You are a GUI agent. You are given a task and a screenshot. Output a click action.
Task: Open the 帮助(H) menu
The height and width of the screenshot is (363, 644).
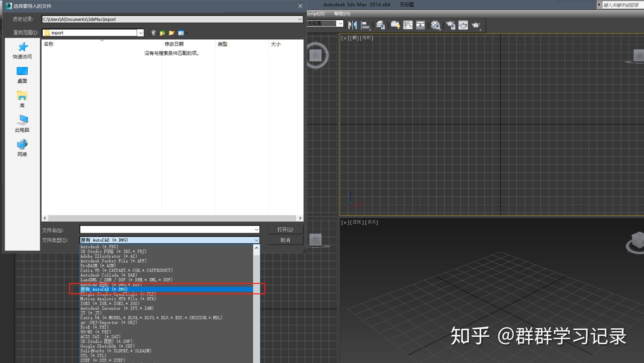coord(342,14)
